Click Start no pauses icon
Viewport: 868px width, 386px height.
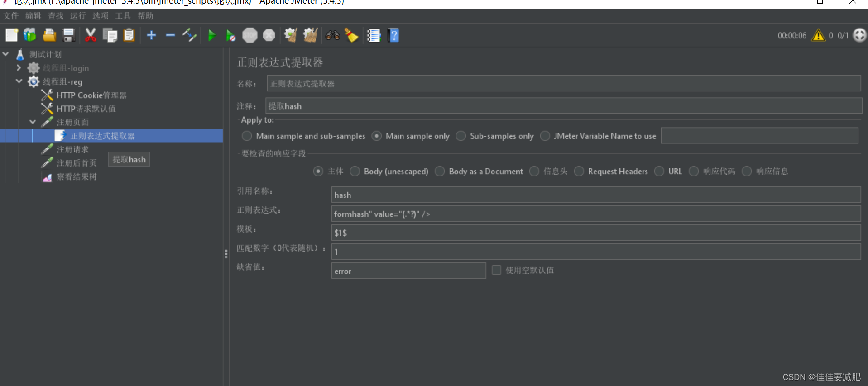click(230, 35)
